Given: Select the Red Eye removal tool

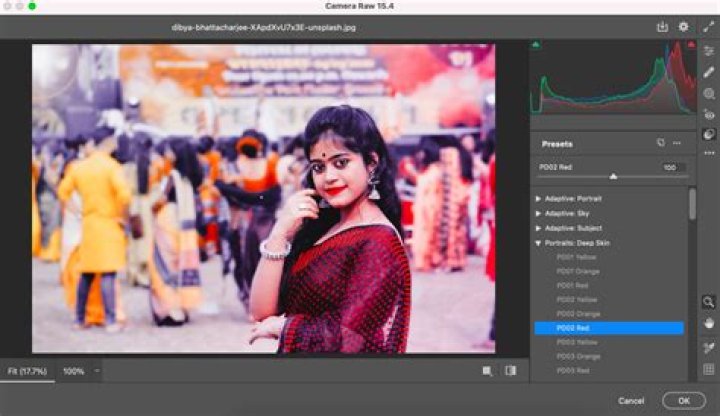Looking at the screenshot, I should point(709,114).
